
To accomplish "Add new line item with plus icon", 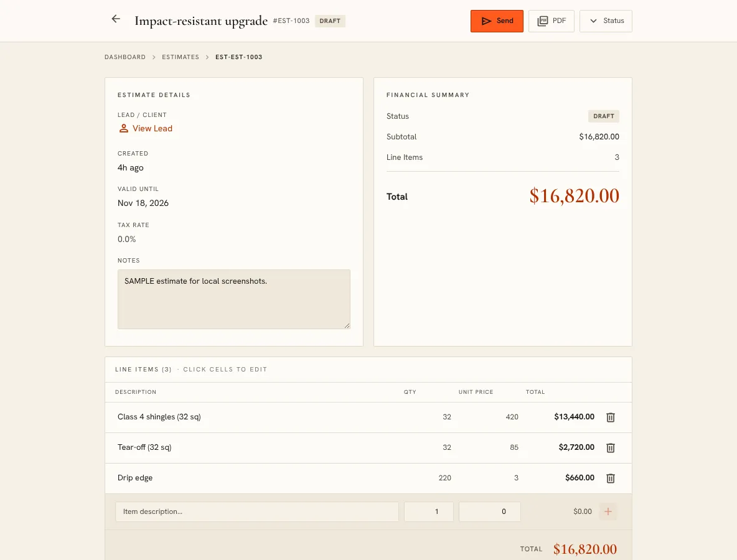I will tap(608, 511).
